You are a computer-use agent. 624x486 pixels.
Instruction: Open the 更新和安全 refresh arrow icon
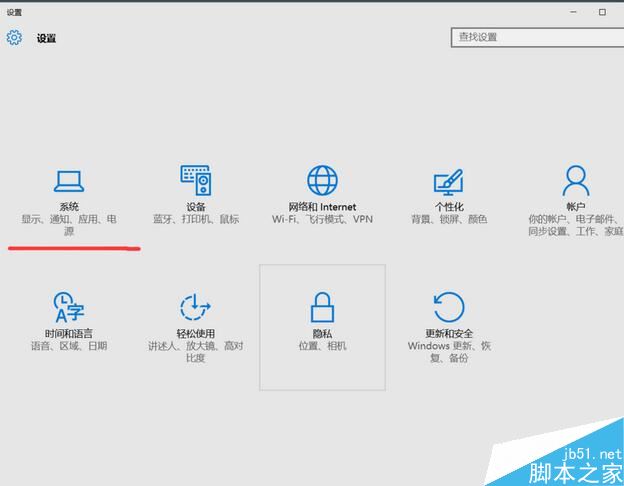[449, 307]
